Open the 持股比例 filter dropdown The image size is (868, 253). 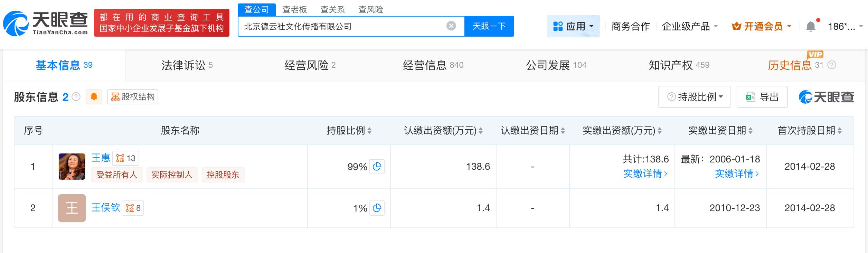point(695,97)
